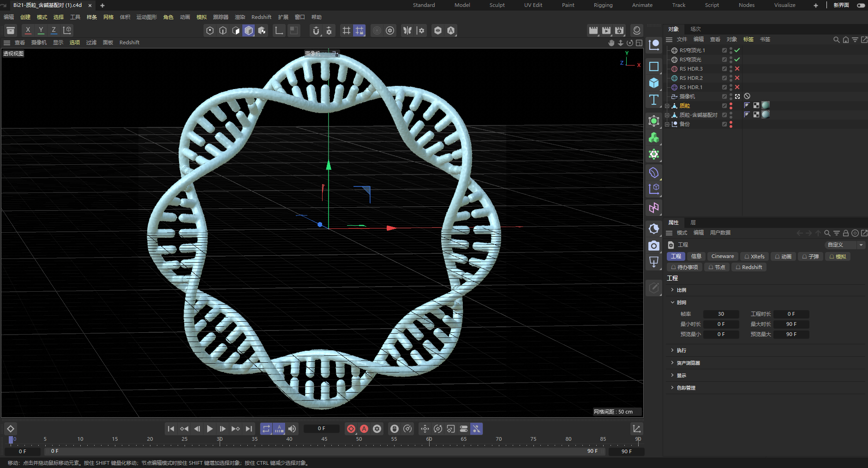The width and height of the screenshot is (868, 468).
Task: Click the 质粒 material sphere tag
Action: (766, 105)
